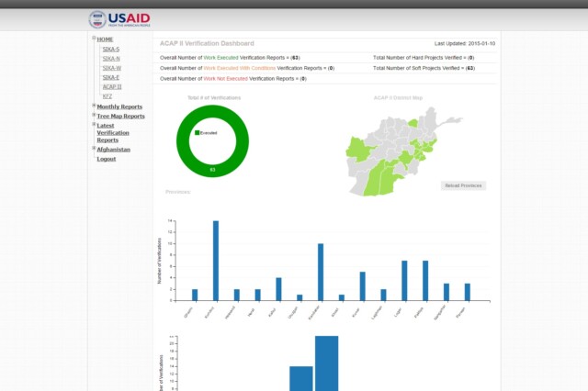Select SIKA-E in the navigation tree
Image resolution: width=588 pixels, height=391 pixels.
pyautogui.click(x=111, y=77)
